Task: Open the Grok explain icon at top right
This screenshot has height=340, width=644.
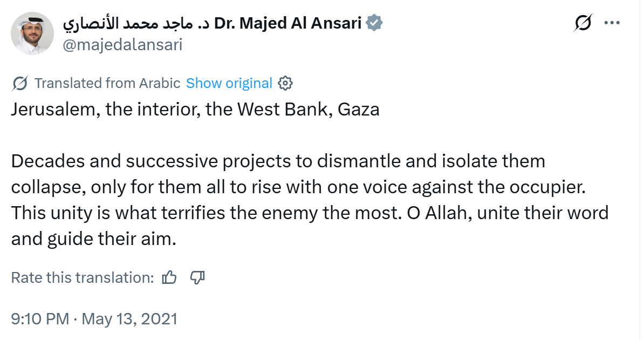Action: point(583,23)
